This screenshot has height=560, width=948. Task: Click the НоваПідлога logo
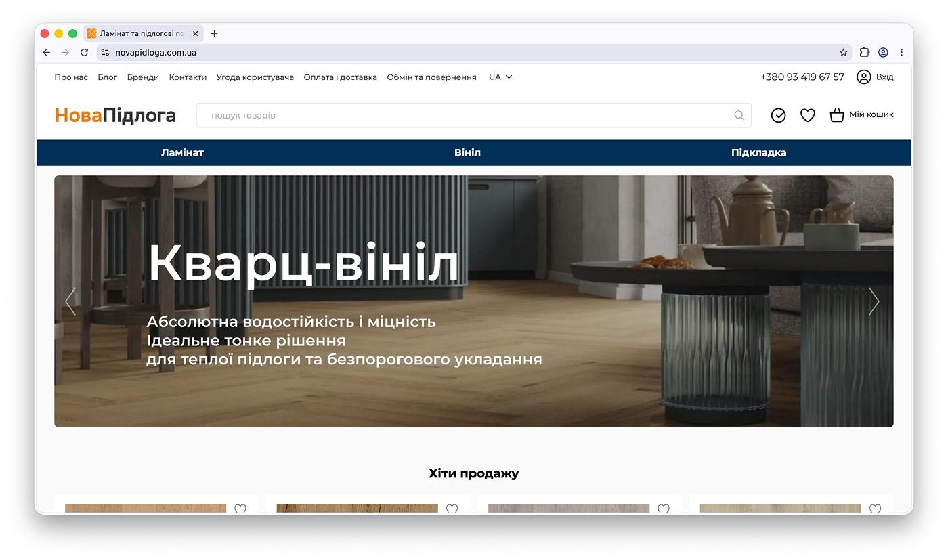coord(115,115)
